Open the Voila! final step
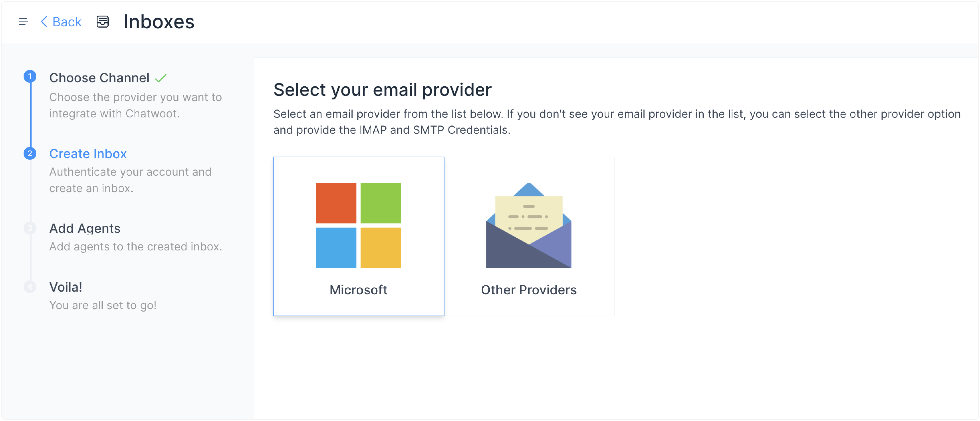The image size is (980, 421). coord(66,287)
